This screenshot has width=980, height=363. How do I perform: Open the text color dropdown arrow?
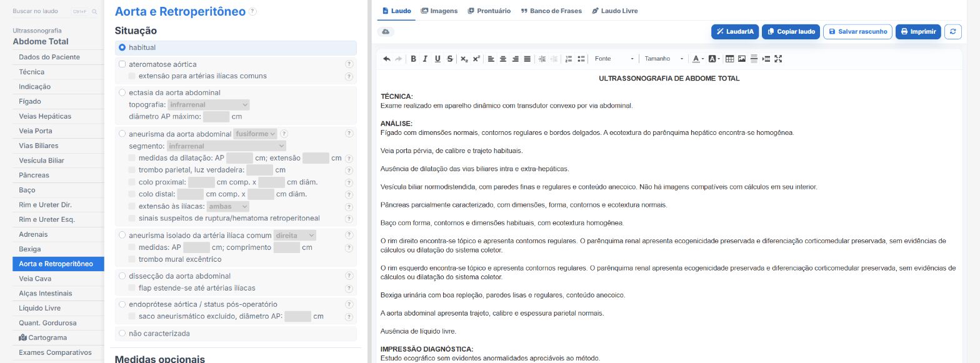(702, 59)
